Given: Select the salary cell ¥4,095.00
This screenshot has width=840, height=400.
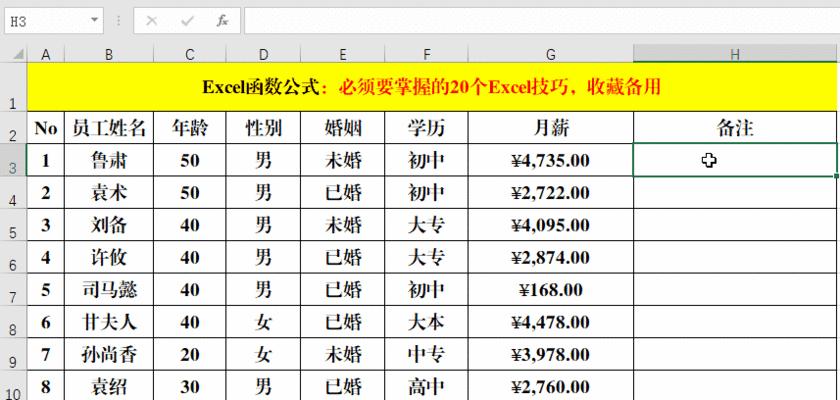Looking at the screenshot, I should click(551, 225).
